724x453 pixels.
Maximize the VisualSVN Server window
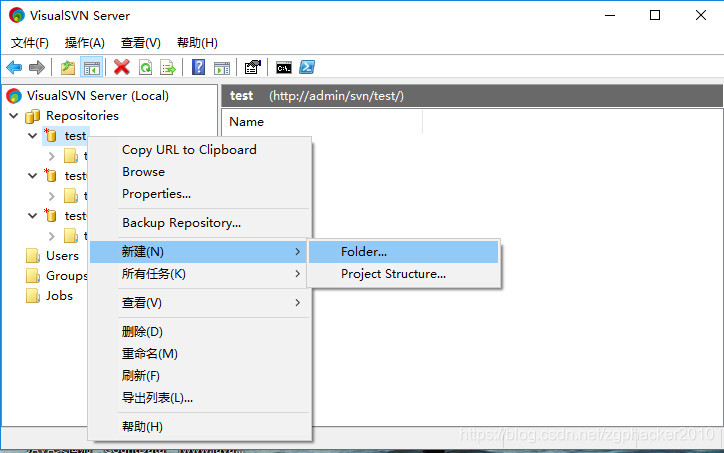[655, 15]
